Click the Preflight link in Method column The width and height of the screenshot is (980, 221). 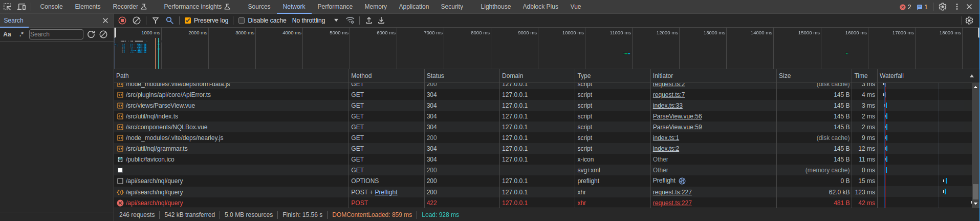(386, 192)
